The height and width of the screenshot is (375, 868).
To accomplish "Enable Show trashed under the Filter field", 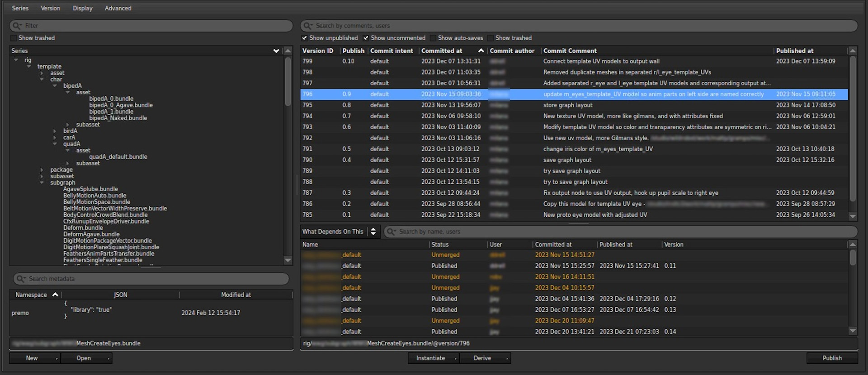I will coord(14,38).
